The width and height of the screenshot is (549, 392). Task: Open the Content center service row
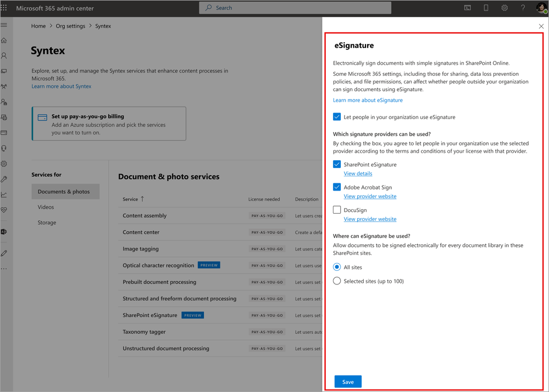(x=220, y=232)
